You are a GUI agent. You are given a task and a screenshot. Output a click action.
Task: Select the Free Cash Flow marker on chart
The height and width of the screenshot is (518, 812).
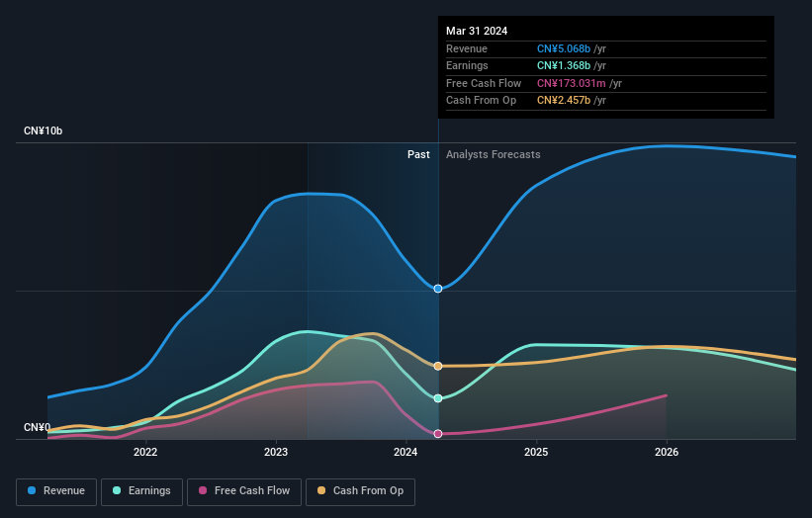[x=438, y=434]
